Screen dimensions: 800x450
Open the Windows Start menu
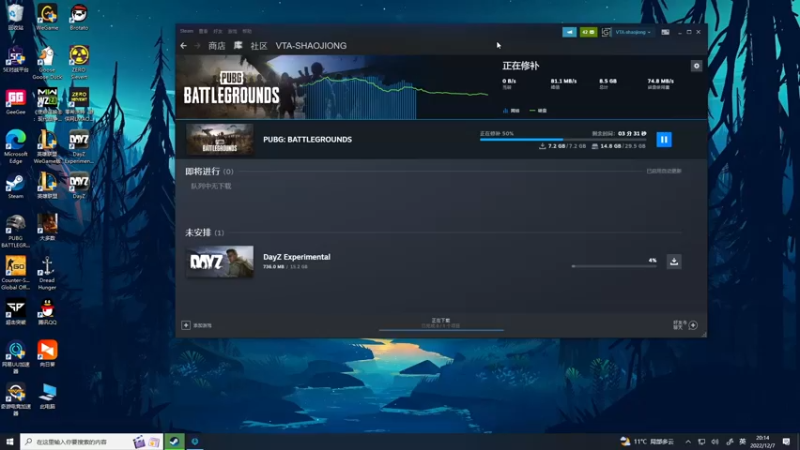click(10, 441)
